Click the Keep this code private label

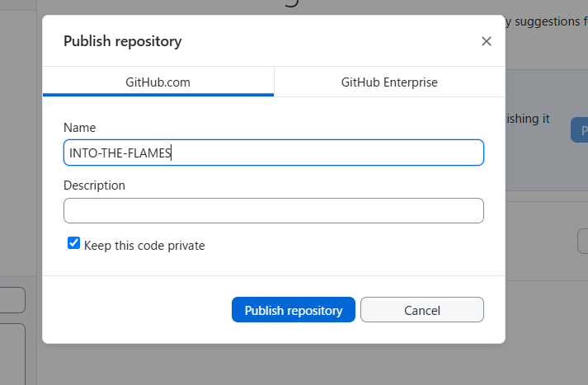point(144,246)
